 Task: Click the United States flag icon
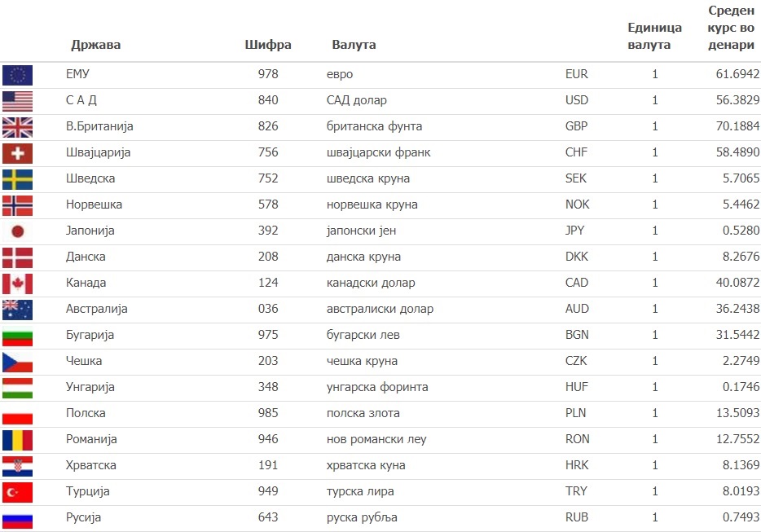click(x=17, y=102)
